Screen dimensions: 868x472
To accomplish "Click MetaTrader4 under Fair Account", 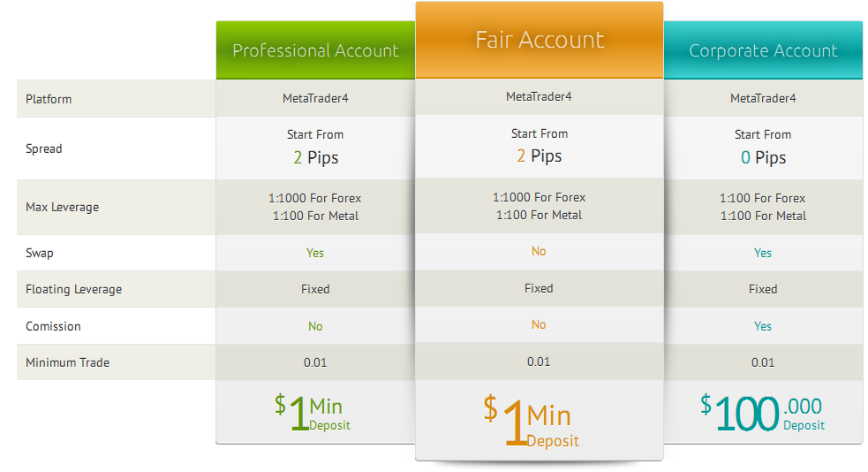I will coord(539,96).
